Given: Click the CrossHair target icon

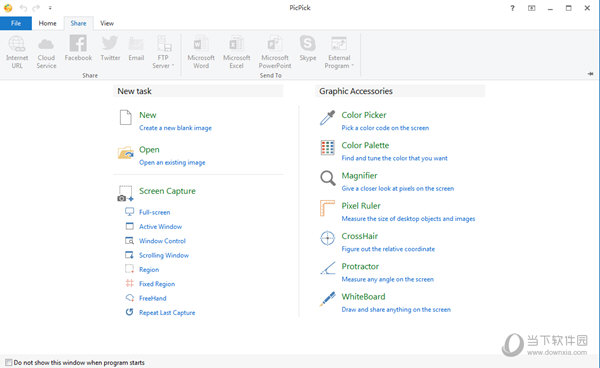Looking at the screenshot, I should [x=328, y=238].
